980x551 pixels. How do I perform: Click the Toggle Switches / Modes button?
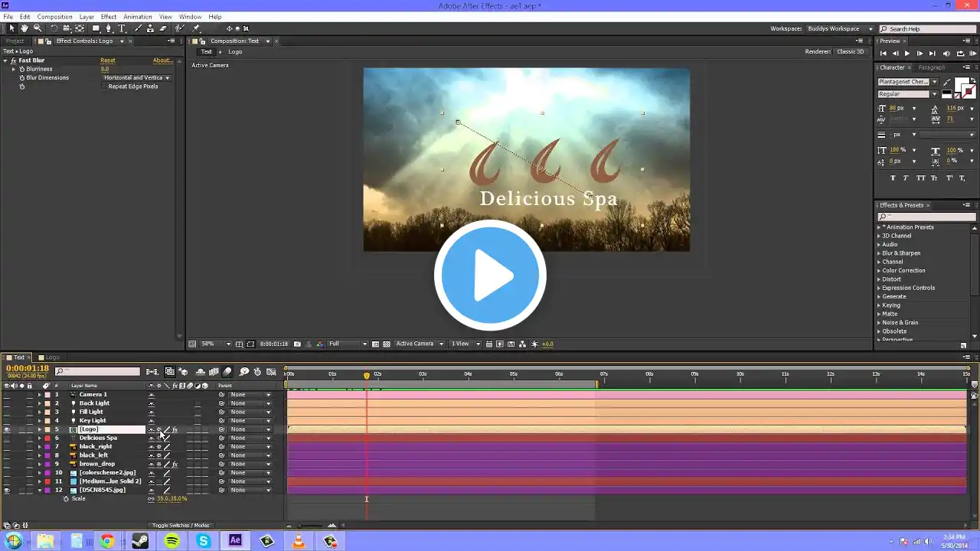(x=181, y=525)
